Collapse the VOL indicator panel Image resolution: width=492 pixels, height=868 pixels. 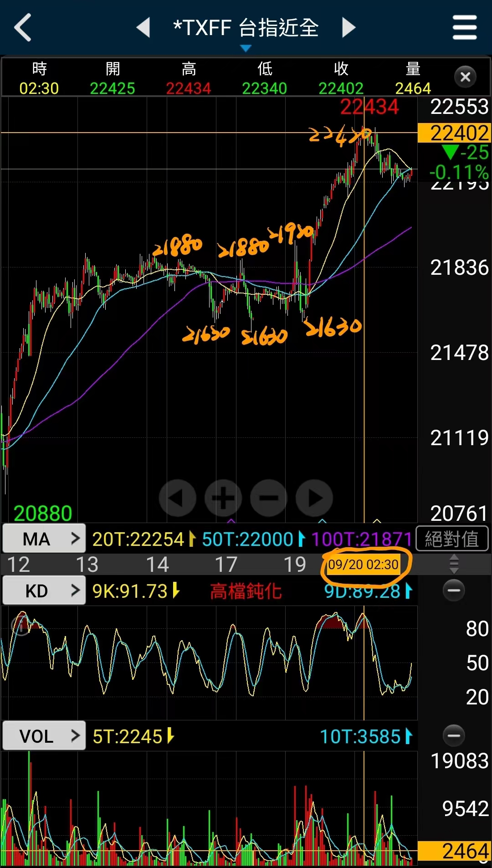[454, 735]
